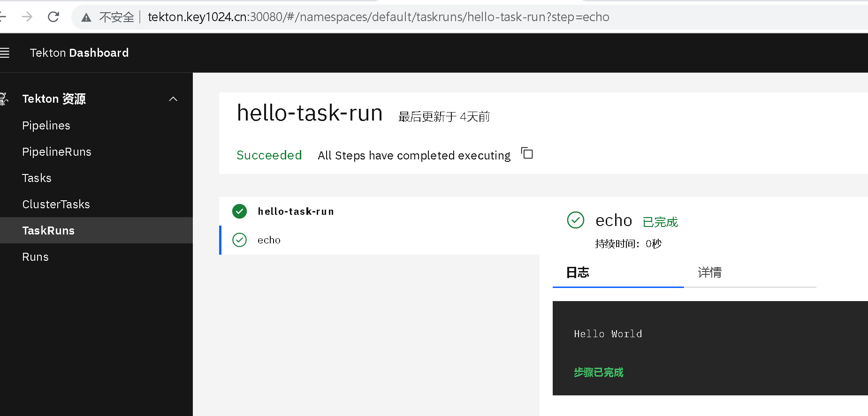Open the hamburger side navigation menu
This screenshot has width=868, height=416.
pos(4,53)
